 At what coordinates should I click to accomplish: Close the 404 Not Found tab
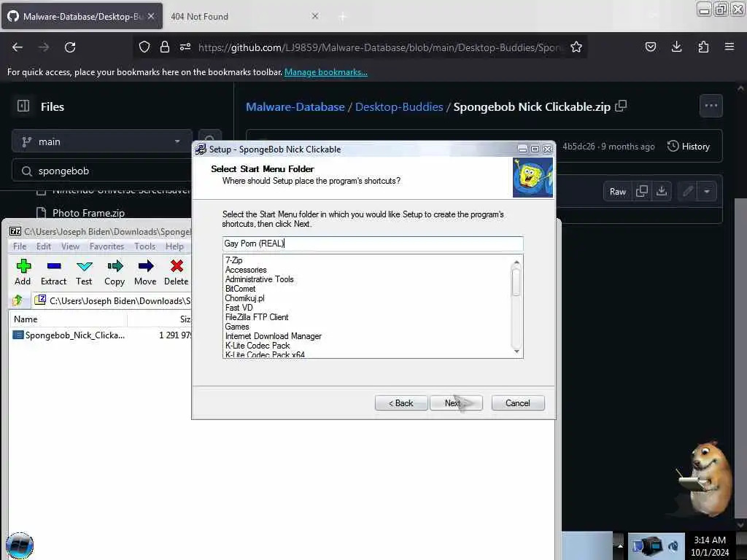(315, 16)
